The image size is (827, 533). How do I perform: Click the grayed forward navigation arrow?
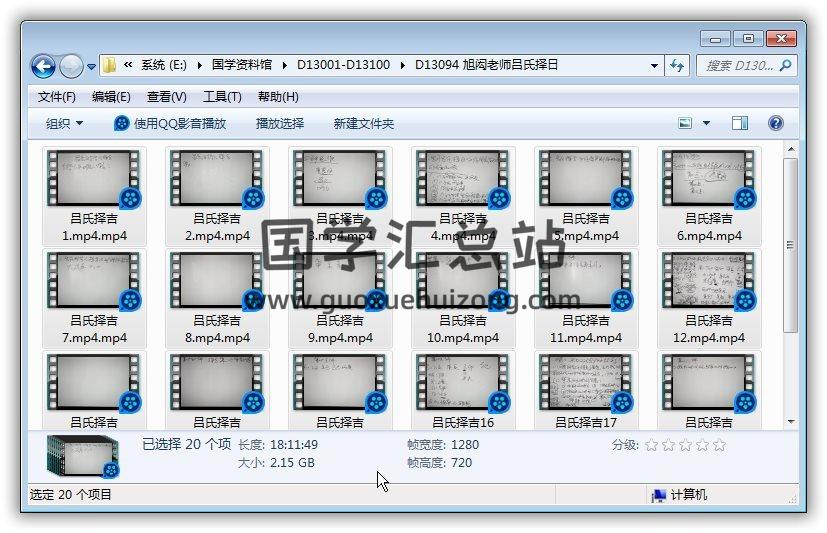click(71, 66)
